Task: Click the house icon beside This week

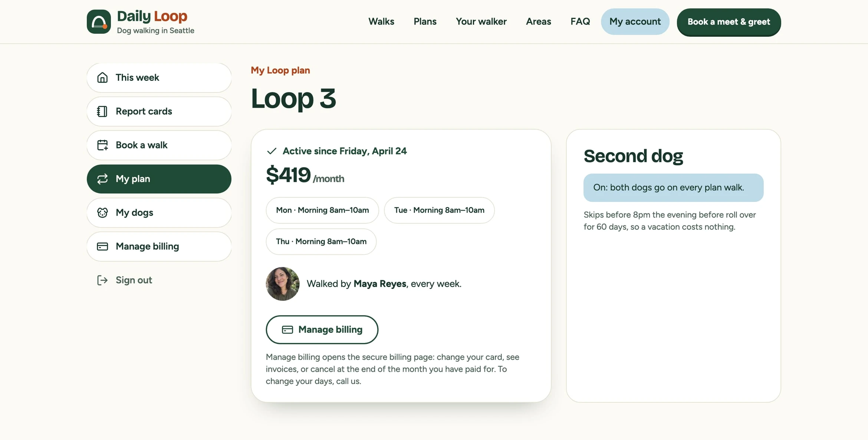Action: 102,78
